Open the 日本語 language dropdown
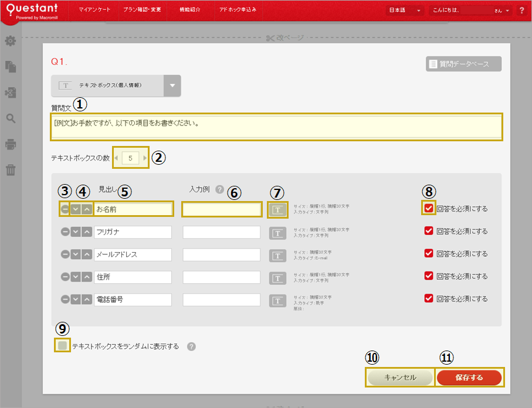This screenshot has width=532, height=408. [405, 11]
